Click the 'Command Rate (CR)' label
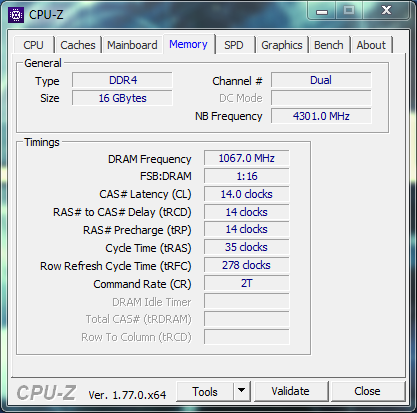 tap(142, 284)
